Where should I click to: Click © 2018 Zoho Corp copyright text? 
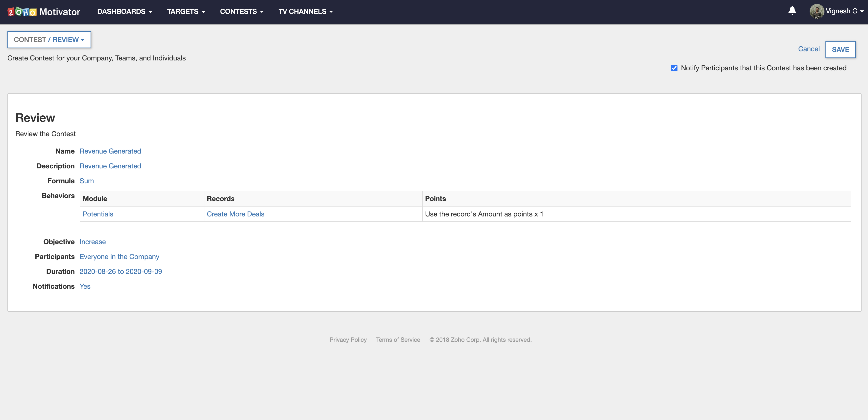481,340
